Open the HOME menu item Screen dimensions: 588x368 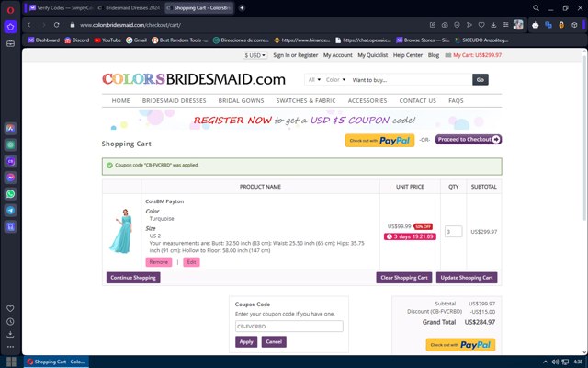pos(120,100)
